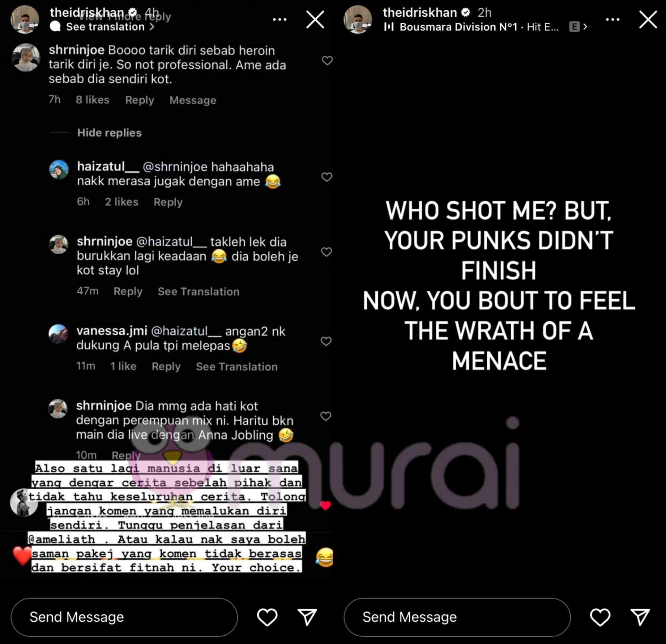Open three-dots options menu on right story

tap(613, 19)
